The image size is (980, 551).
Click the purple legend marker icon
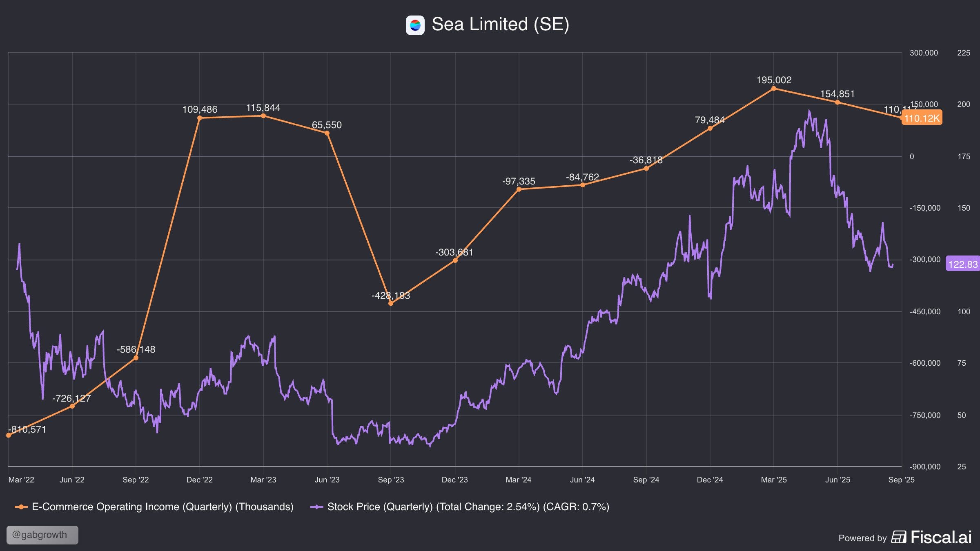coord(316,507)
